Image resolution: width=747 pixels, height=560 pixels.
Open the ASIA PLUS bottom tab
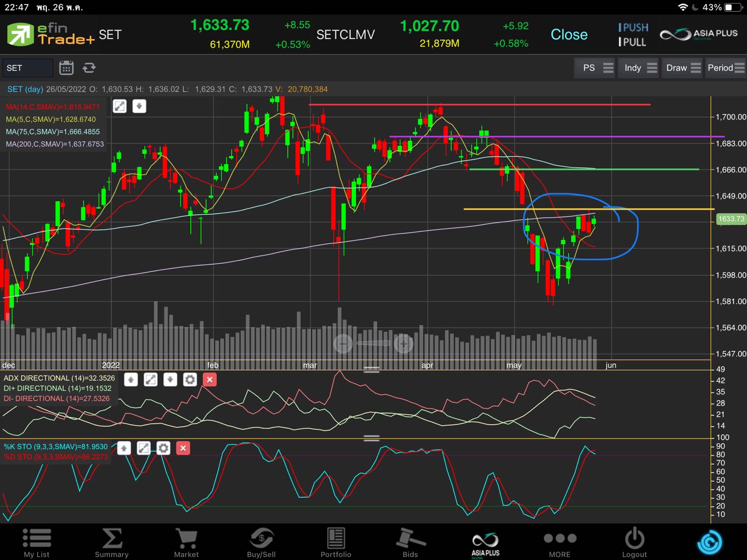(486, 544)
